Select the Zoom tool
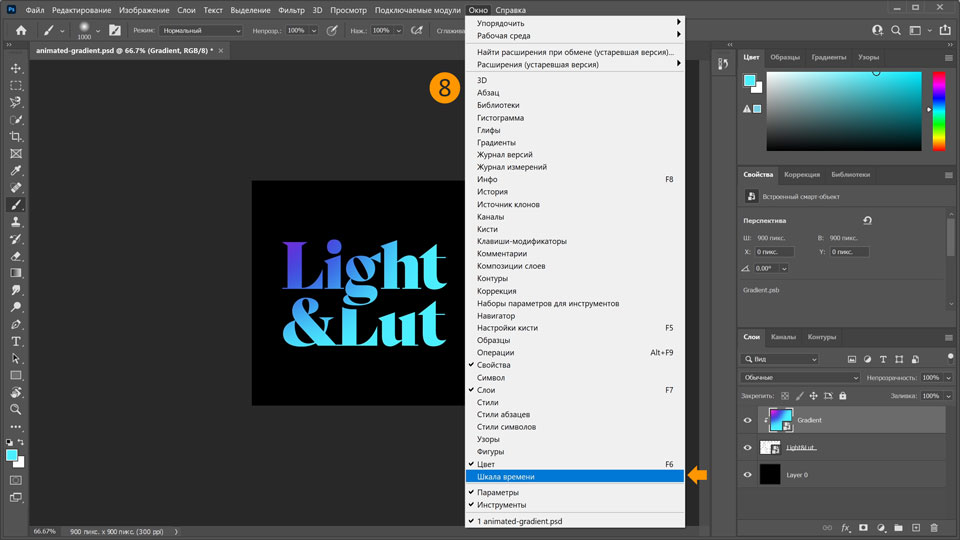 [x=16, y=409]
